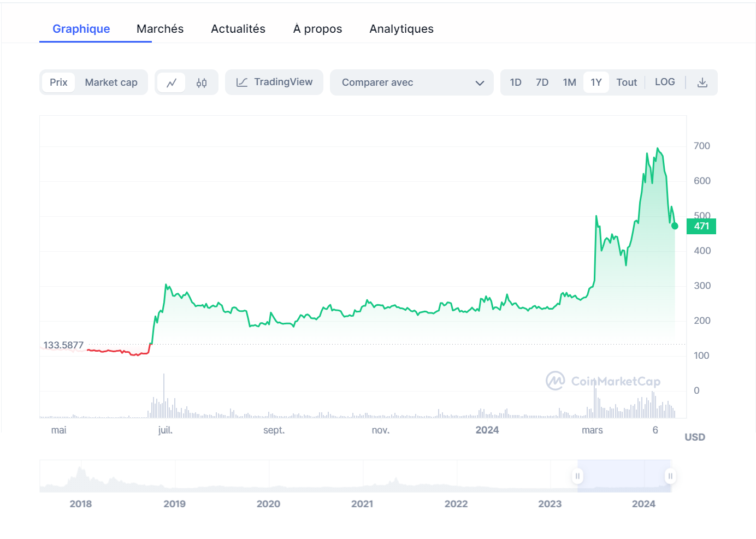The width and height of the screenshot is (756, 539).
Task: Open the Comparer avec dropdown
Action: 412,82
